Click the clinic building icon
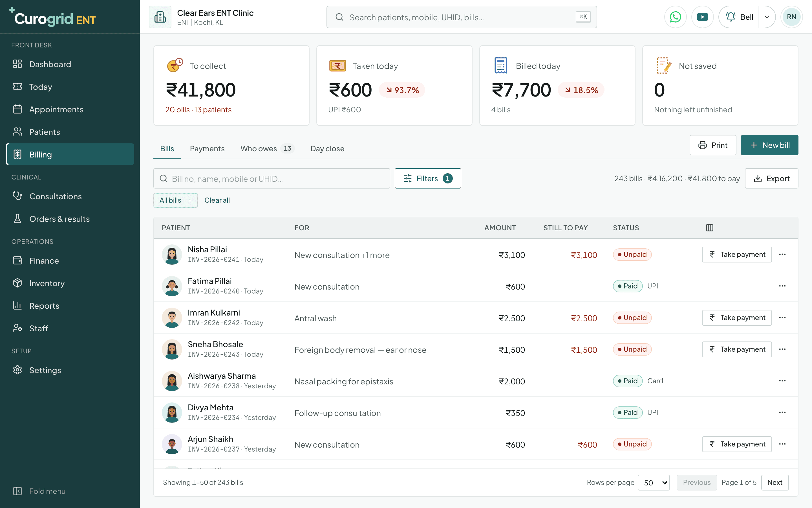The height and width of the screenshot is (508, 812). [160, 17]
